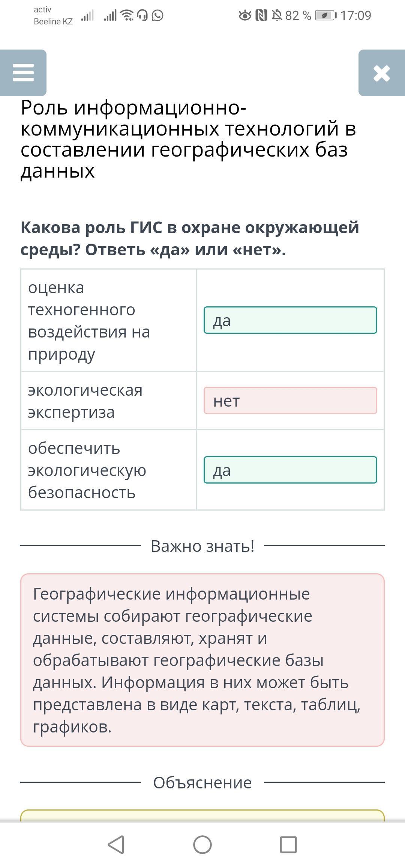Tap the clock showing 17:09
The height and width of the screenshot is (868, 405).
click(x=355, y=16)
